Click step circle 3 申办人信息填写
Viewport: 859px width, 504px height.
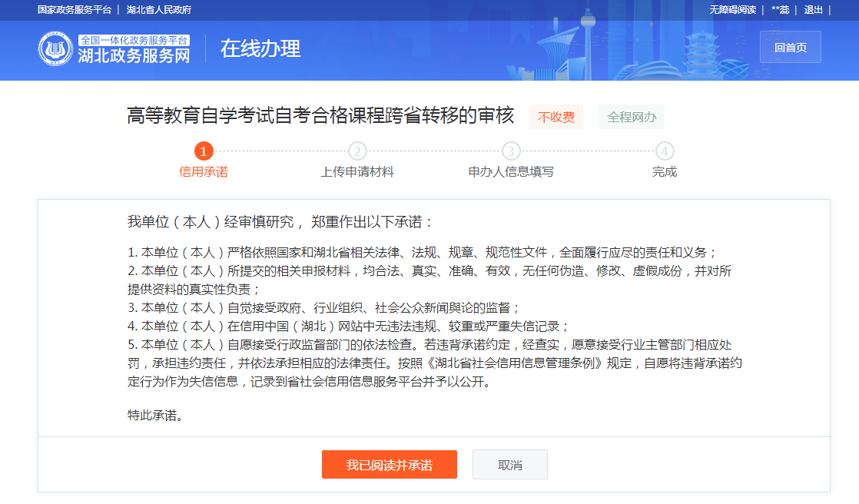coord(509,151)
